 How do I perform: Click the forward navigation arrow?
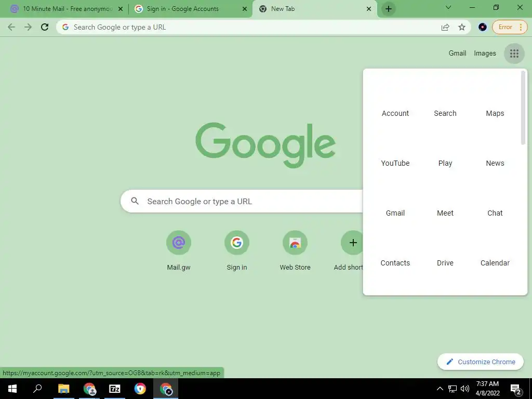pos(28,27)
